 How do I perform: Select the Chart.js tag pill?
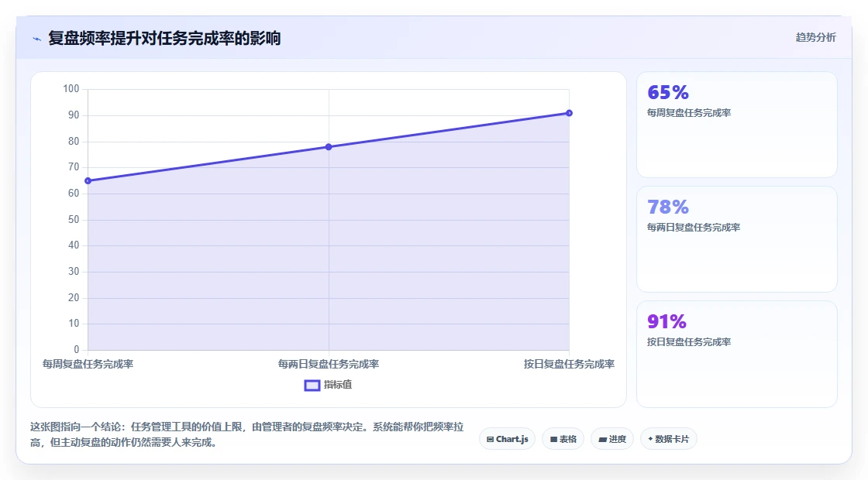pyautogui.click(x=507, y=439)
